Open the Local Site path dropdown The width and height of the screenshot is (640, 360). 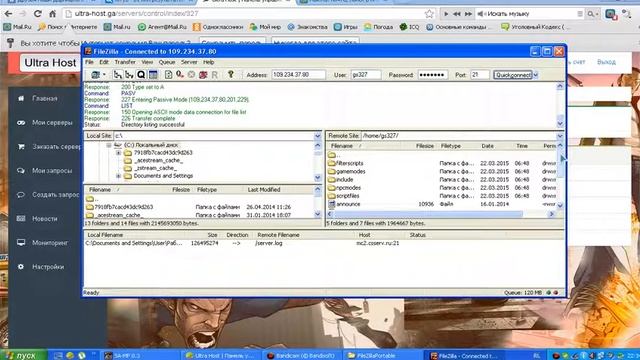click(318, 136)
